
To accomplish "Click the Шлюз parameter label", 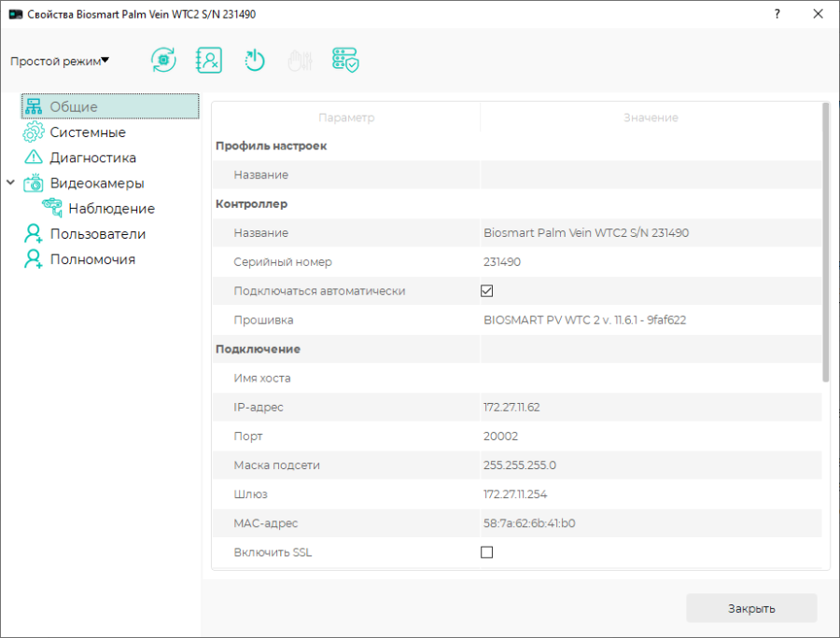I will click(x=250, y=494).
